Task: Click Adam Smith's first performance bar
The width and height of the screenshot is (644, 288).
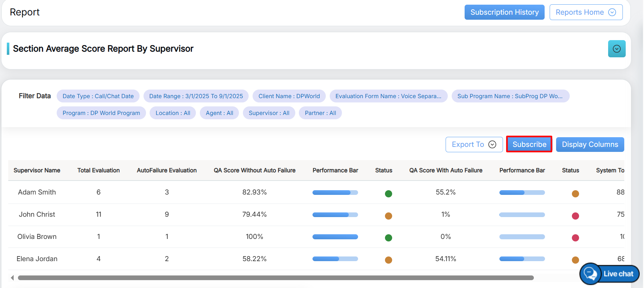Action: [335, 193]
